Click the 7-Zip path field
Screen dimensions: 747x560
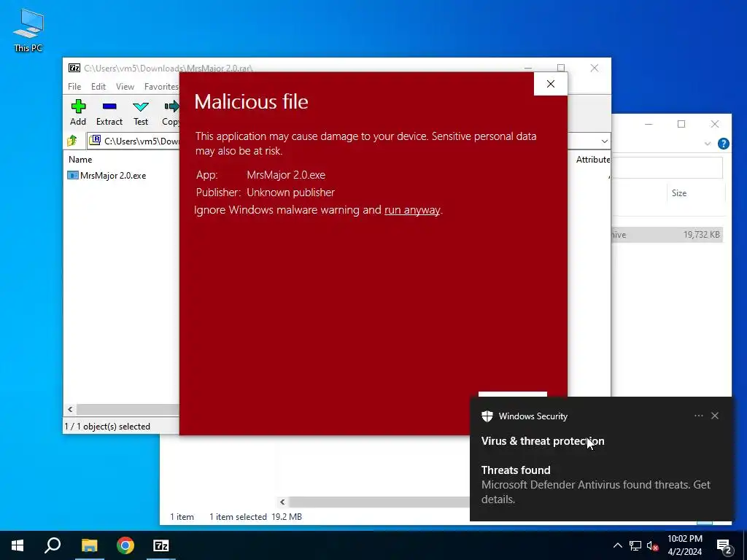[x=134, y=141]
